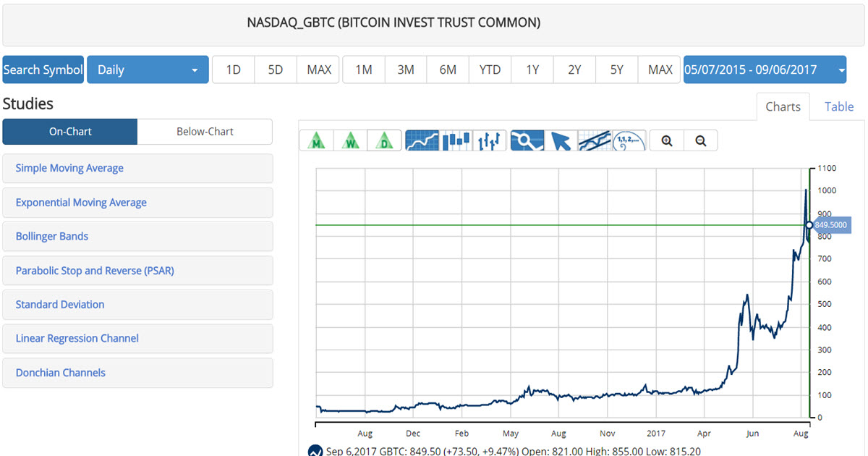Set the range to 1M
Screen dimensions: 868x456
tap(364, 69)
